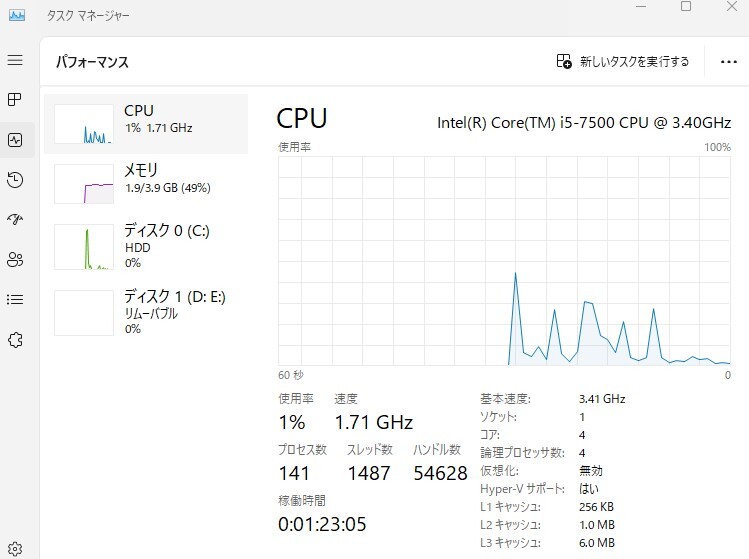Select the CPU entry in the resource list
This screenshot has height=559, width=749.
click(x=146, y=124)
